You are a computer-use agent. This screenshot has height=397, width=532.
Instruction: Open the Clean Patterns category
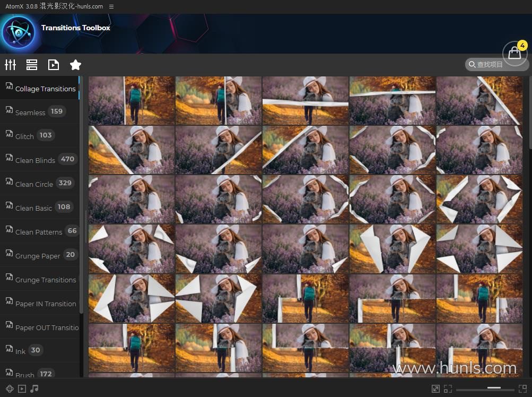39,231
